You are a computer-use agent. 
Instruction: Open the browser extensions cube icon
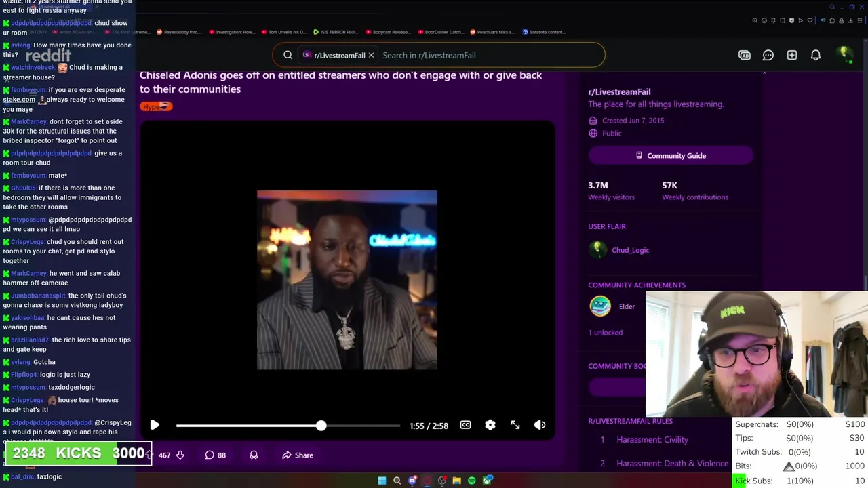pos(832,20)
